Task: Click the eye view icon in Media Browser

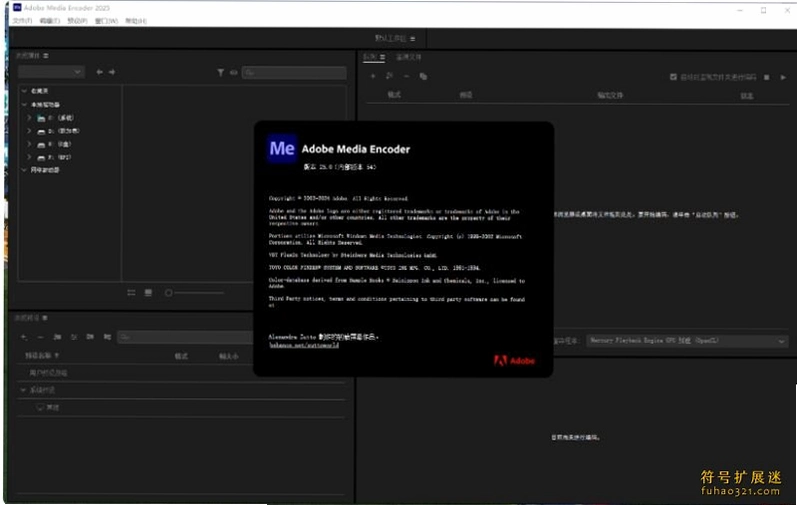Action: pyautogui.click(x=233, y=73)
